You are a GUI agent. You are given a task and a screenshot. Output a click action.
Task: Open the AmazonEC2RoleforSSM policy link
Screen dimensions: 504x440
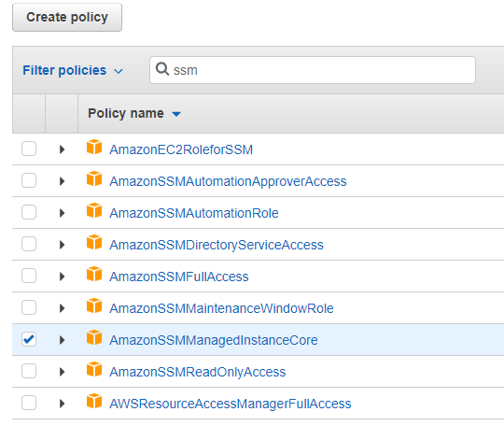(181, 149)
